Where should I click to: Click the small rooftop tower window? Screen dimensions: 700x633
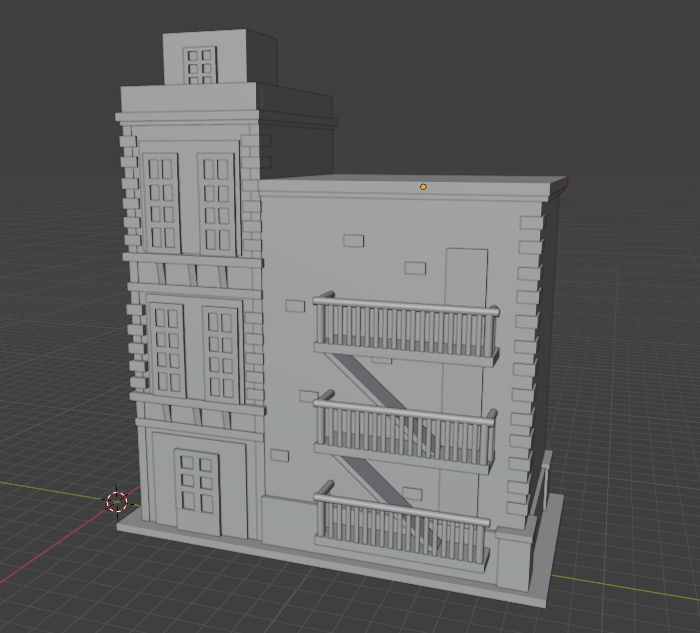[x=200, y=65]
